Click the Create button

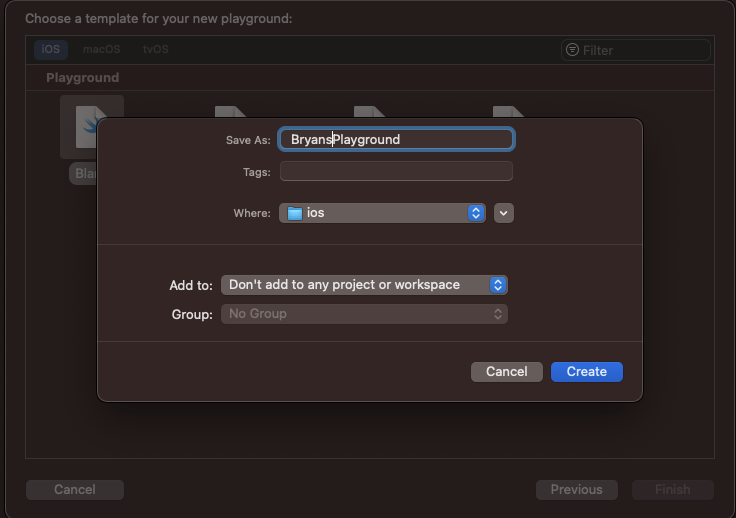(x=587, y=372)
